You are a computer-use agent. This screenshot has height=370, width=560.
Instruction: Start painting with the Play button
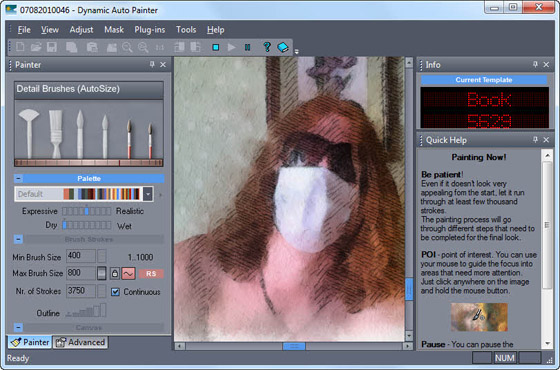[x=231, y=47]
